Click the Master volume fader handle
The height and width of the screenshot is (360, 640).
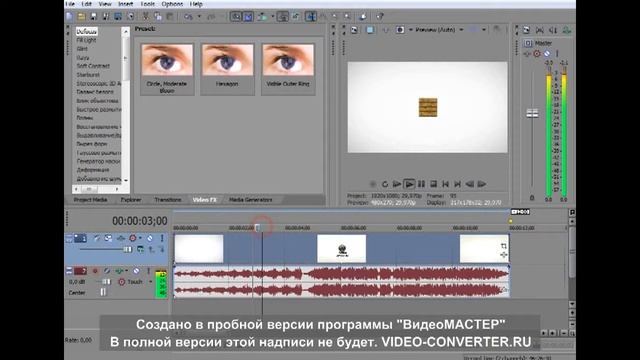click(532, 113)
